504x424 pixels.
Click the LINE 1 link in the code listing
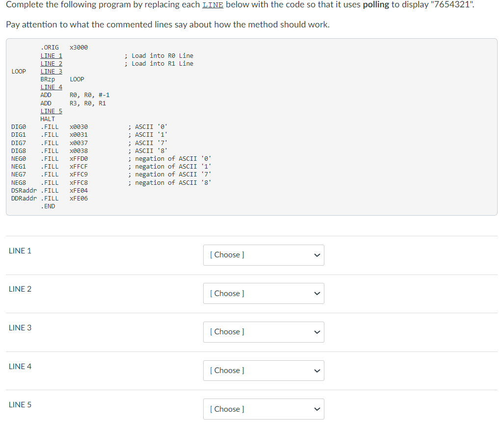coord(51,55)
